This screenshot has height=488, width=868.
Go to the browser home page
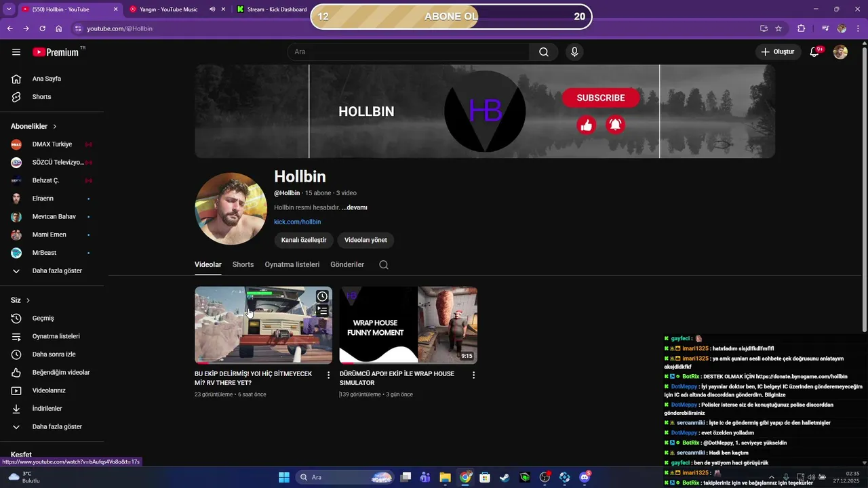tap(58, 28)
